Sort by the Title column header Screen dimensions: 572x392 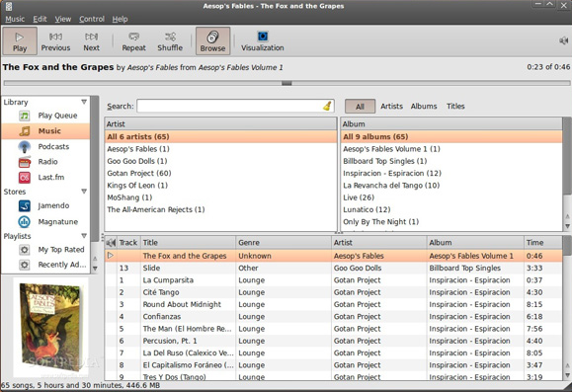coord(189,243)
